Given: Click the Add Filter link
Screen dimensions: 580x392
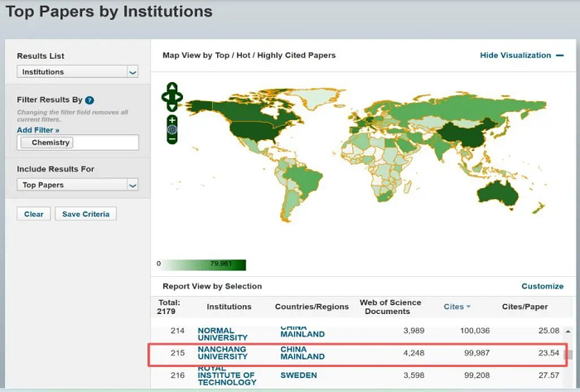Looking at the screenshot, I should coord(38,130).
